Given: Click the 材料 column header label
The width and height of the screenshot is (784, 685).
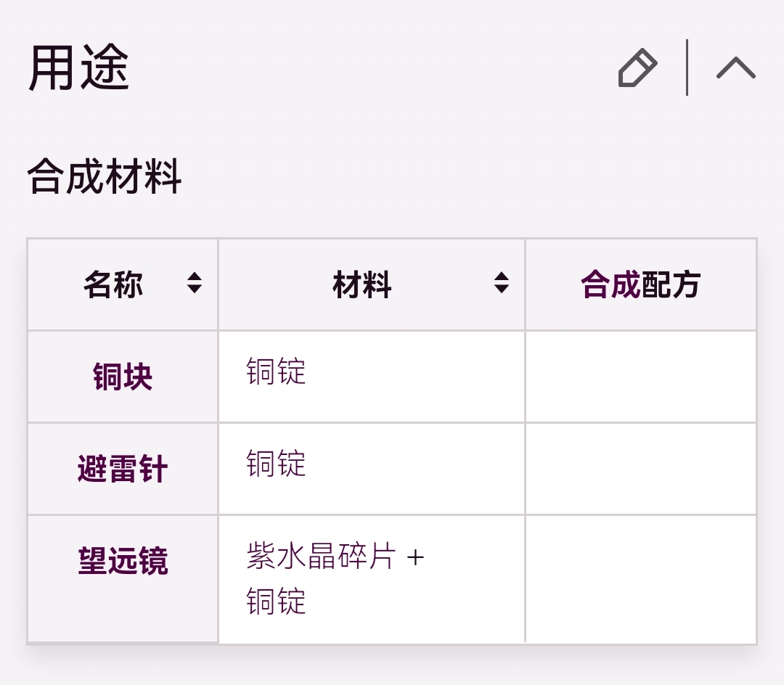Looking at the screenshot, I should tap(362, 285).
